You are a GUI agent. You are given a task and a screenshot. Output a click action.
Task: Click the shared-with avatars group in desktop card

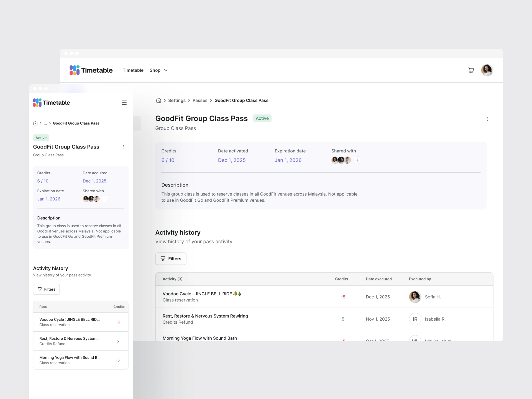(341, 160)
